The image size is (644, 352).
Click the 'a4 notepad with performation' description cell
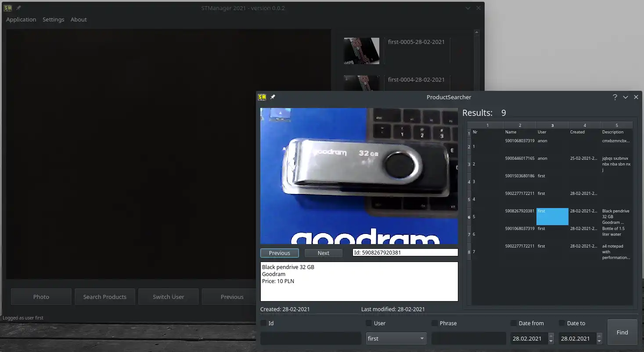(617, 251)
